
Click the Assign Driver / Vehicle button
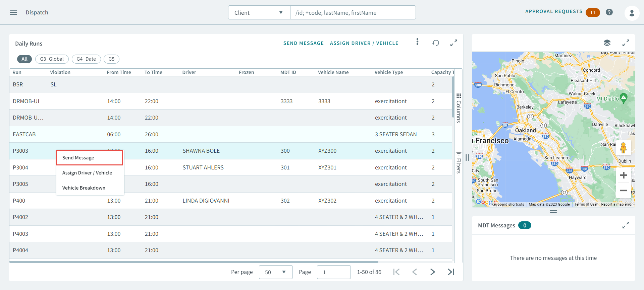tap(364, 43)
